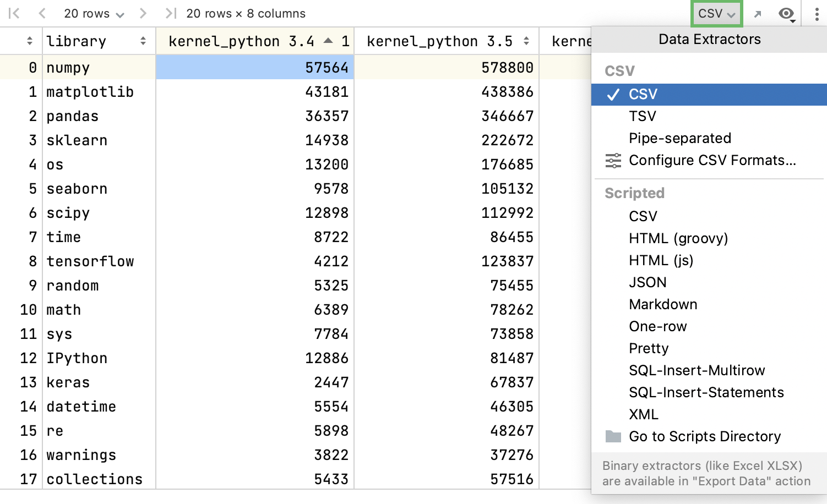Open the 20 rows page size dropdown

coord(94,13)
